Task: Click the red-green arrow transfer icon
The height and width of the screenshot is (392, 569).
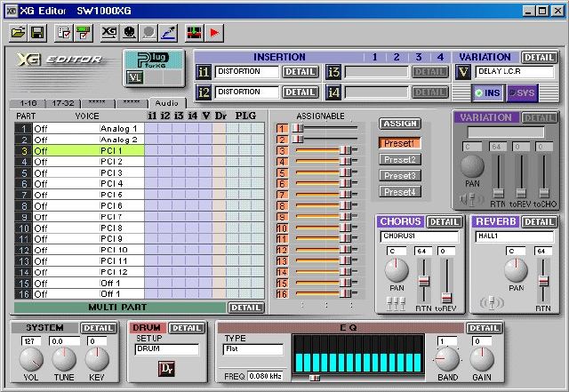Action: coord(195,33)
